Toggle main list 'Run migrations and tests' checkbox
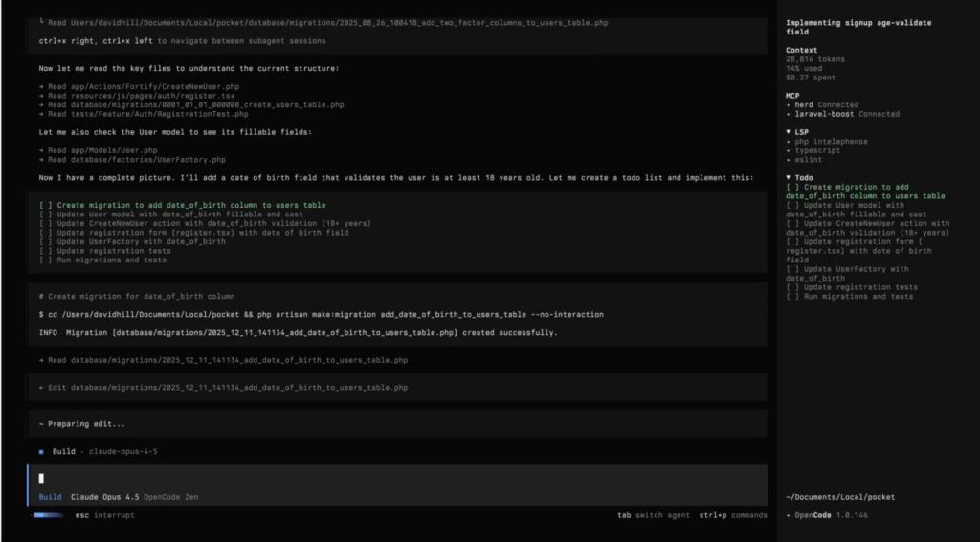 [46, 260]
